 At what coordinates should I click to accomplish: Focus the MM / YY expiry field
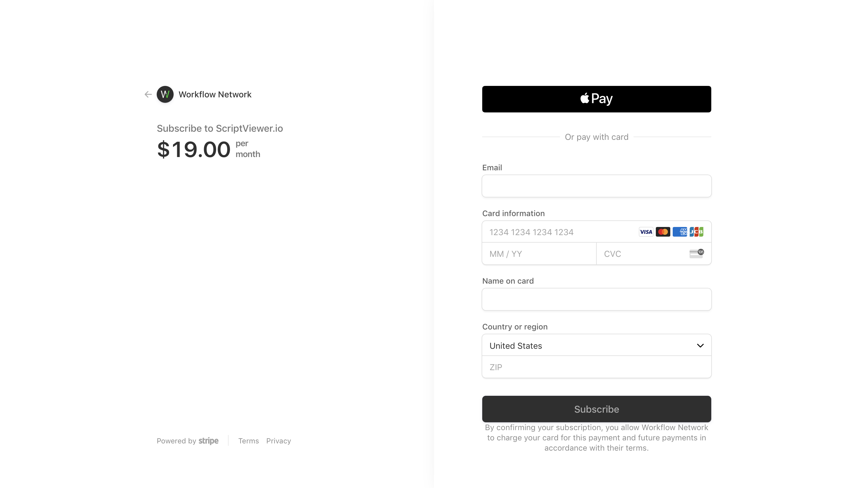click(539, 253)
